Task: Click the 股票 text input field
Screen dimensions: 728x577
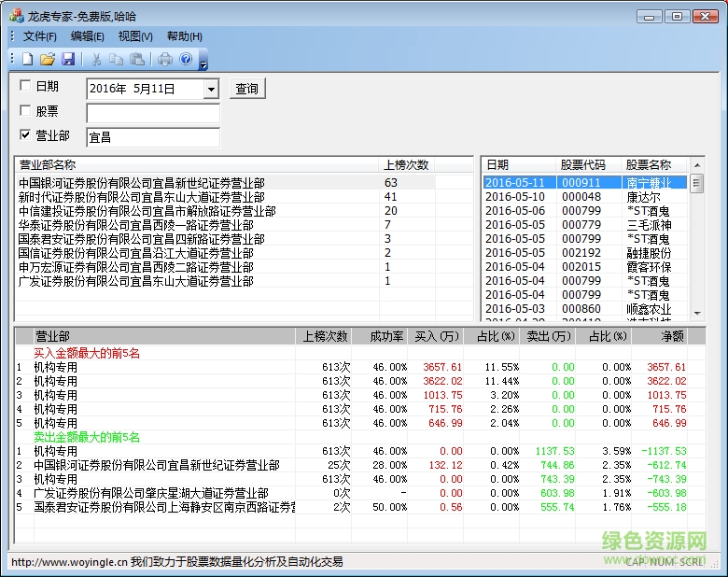Action: tap(152, 113)
